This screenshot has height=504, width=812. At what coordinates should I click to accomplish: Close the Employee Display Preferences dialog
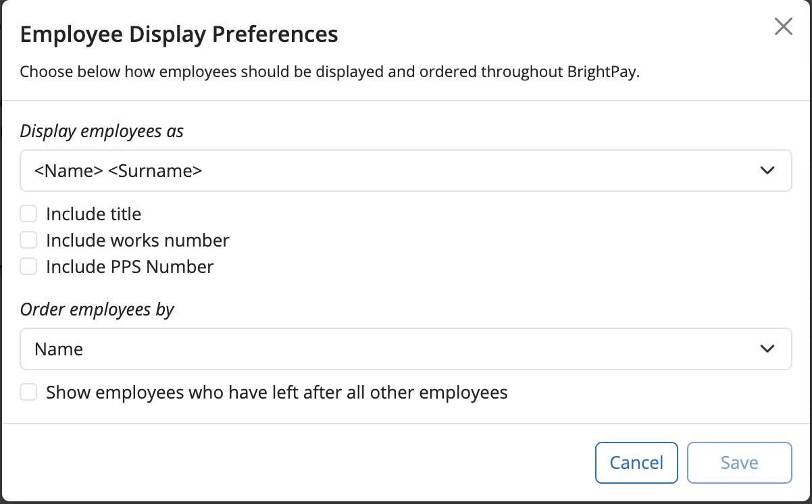pyautogui.click(x=783, y=27)
